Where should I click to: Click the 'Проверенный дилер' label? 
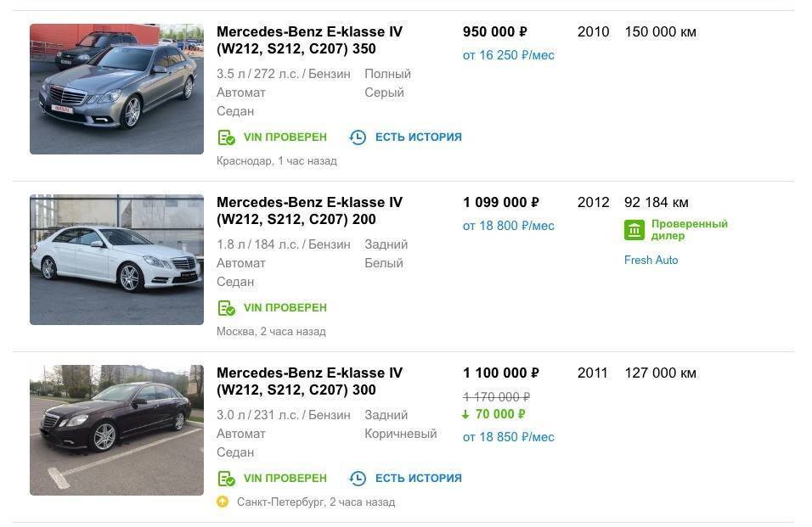689,230
